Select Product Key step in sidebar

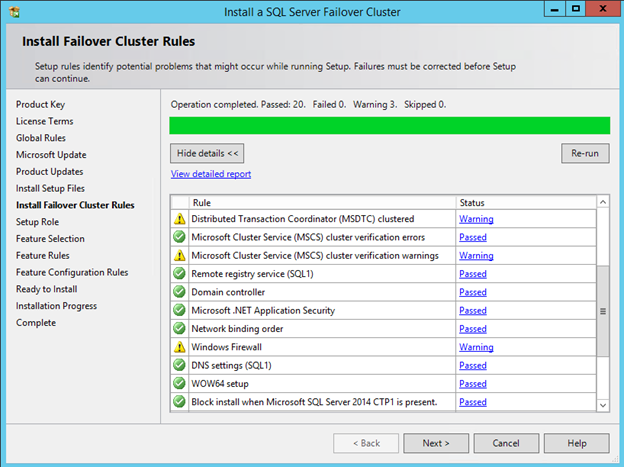[40, 104]
